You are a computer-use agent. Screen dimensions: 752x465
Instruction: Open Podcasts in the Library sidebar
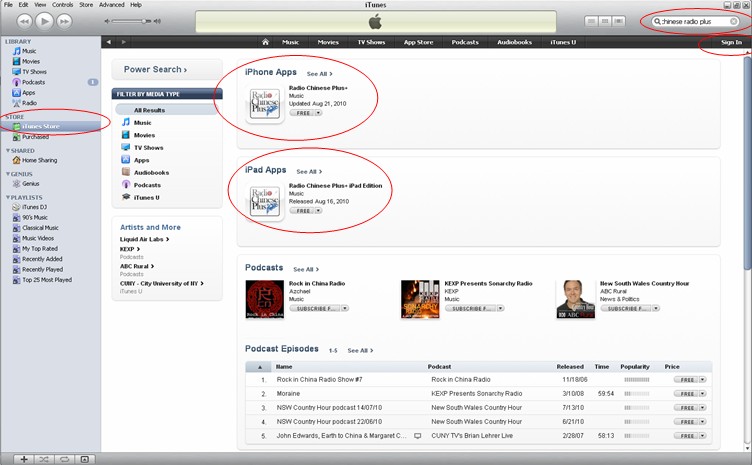(x=33, y=82)
